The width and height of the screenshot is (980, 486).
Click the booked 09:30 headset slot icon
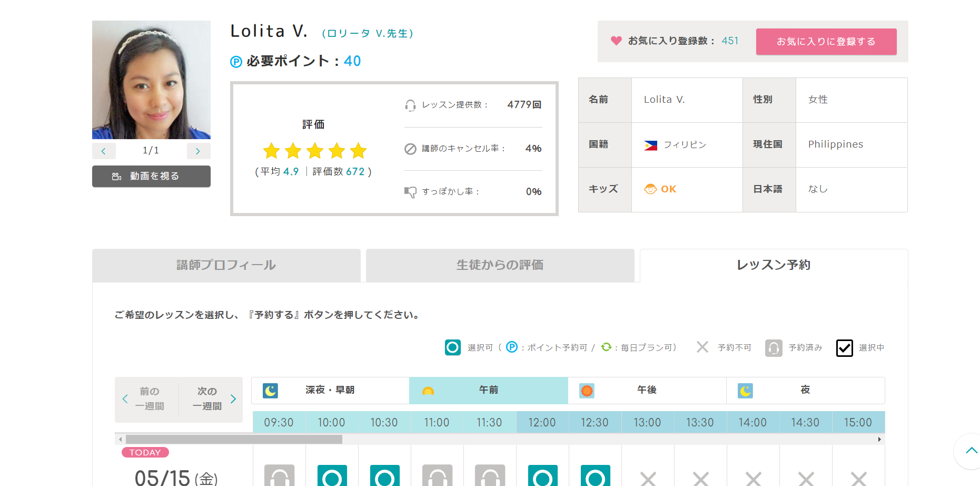[279, 475]
